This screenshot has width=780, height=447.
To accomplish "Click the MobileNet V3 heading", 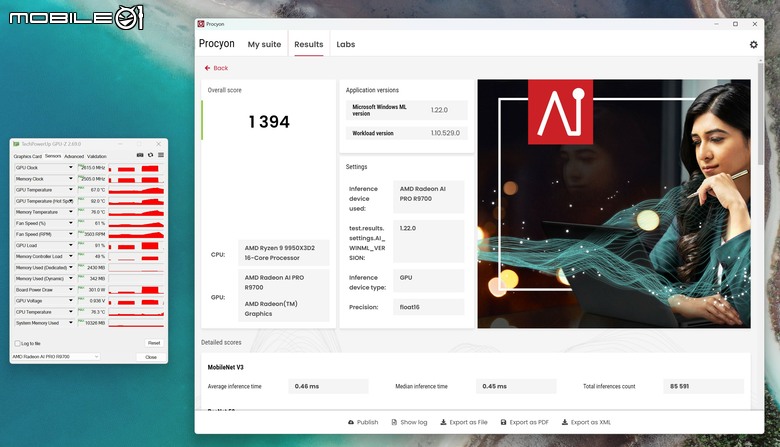I will (x=225, y=367).
